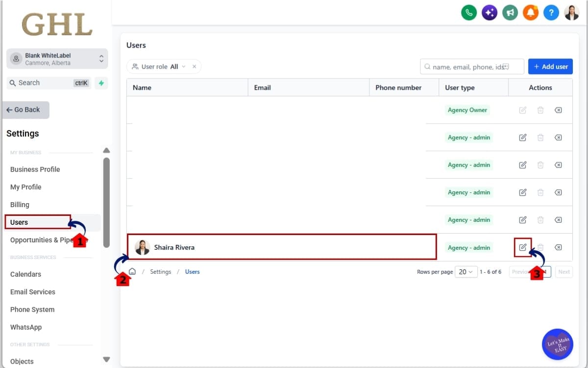Open the Let's Make It Easy chat bubble
This screenshot has width=588, height=368.
558,344
